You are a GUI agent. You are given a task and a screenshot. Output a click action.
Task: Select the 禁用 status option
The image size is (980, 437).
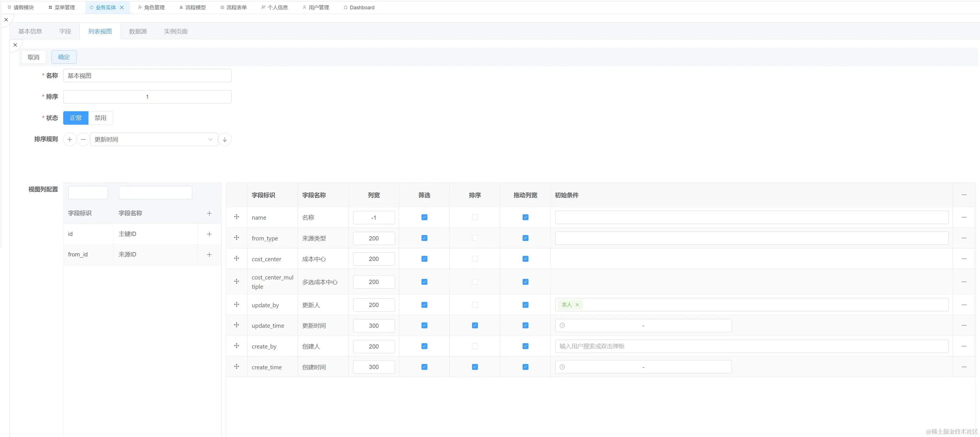coord(100,118)
